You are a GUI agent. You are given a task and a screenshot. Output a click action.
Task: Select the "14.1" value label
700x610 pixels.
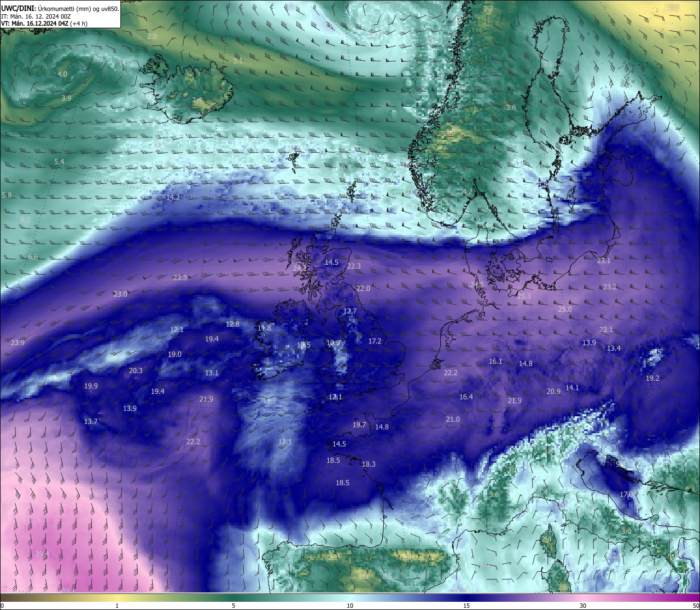pyautogui.click(x=572, y=387)
